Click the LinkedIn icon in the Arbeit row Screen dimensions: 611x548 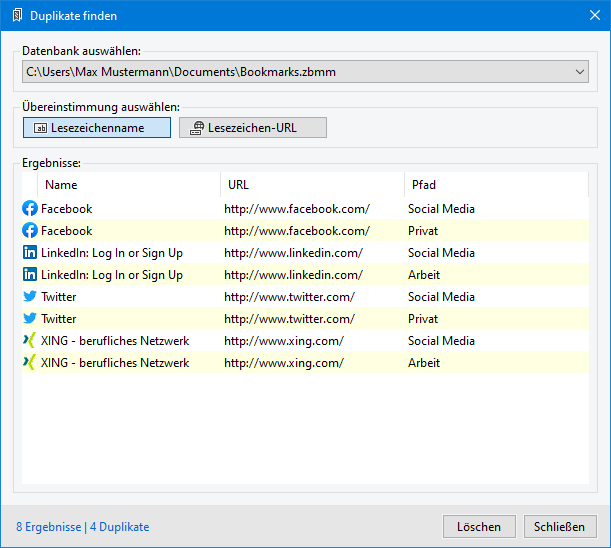(x=30, y=275)
